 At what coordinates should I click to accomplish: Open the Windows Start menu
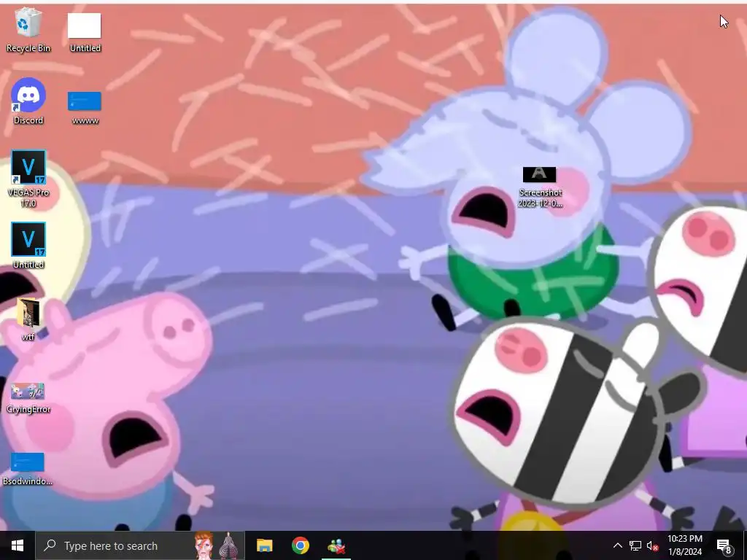(x=18, y=545)
